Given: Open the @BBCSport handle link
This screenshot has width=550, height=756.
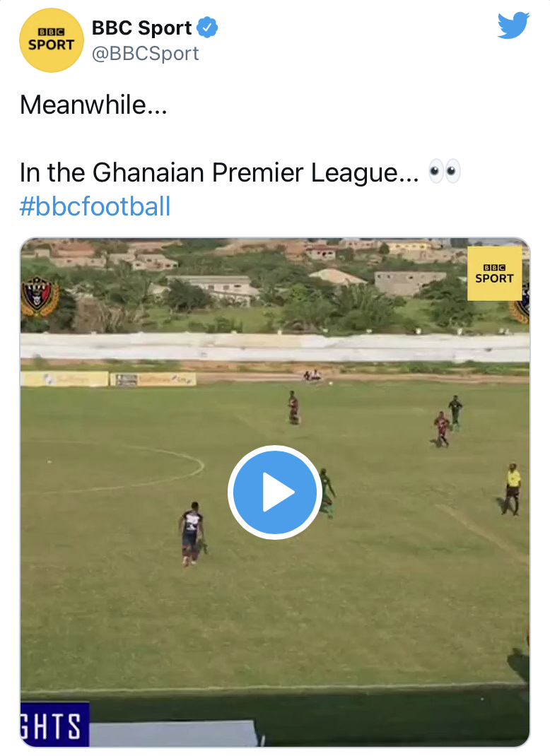Looking at the screenshot, I should coord(146,54).
